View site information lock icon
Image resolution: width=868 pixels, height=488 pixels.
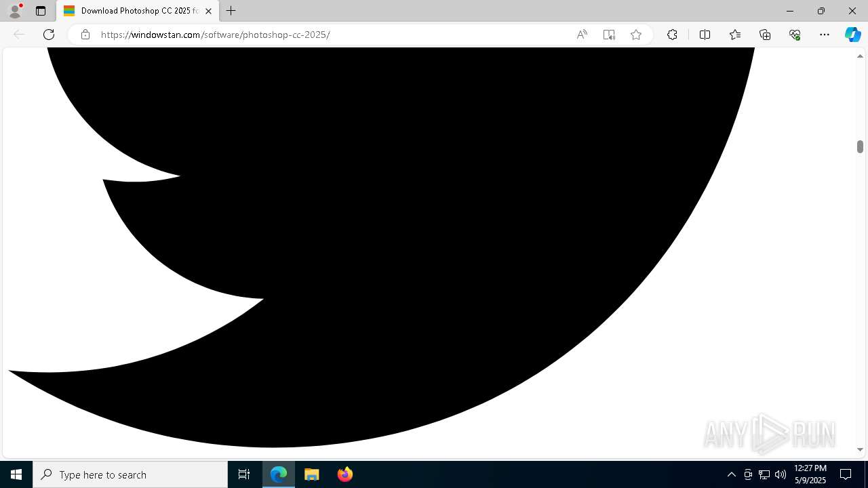[x=85, y=35]
